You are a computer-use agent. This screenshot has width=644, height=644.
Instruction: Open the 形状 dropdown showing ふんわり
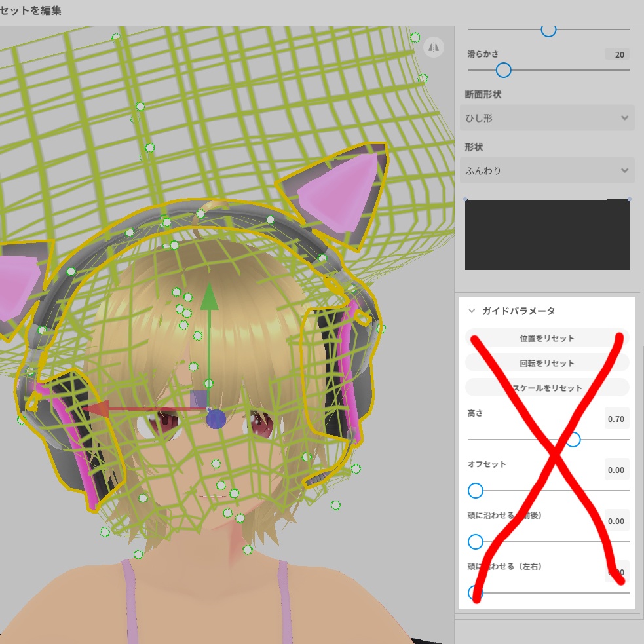tap(547, 170)
